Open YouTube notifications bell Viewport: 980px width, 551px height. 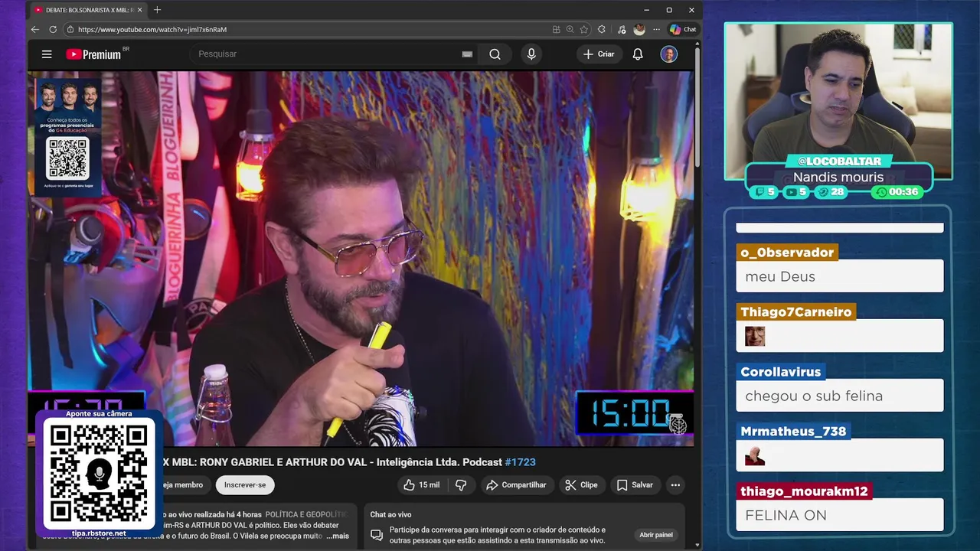(x=638, y=54)
